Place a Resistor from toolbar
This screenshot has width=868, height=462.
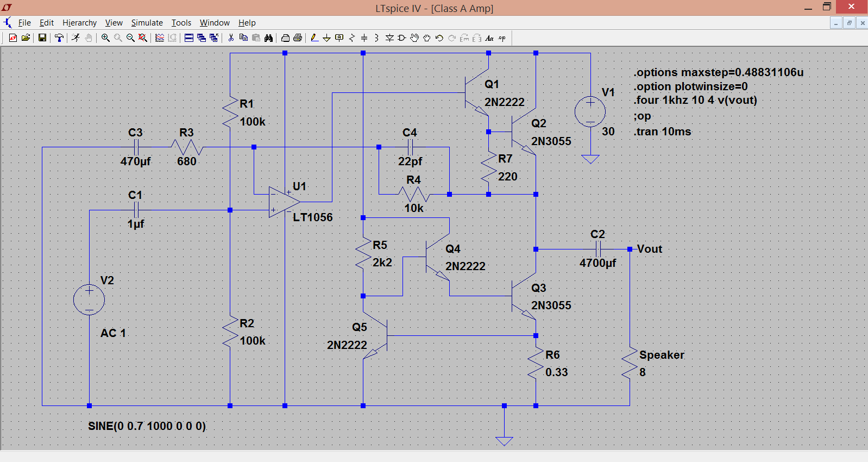click(352, 38)
